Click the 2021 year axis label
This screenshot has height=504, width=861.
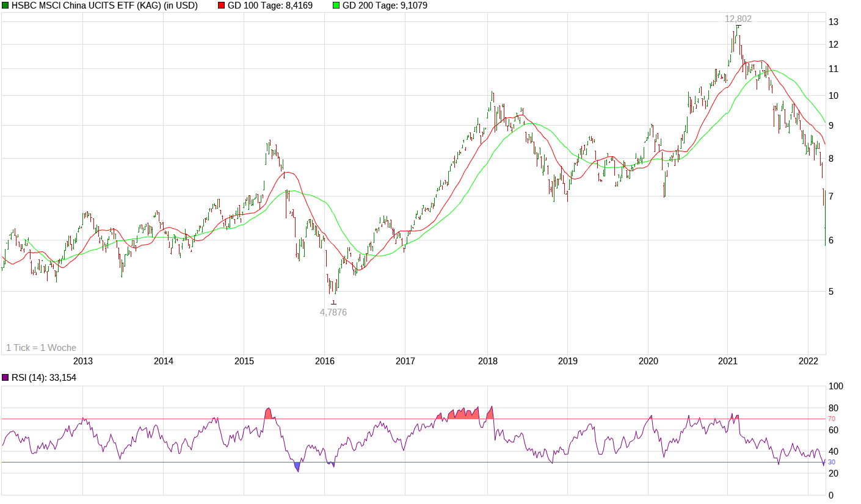(x=728, y=361)
